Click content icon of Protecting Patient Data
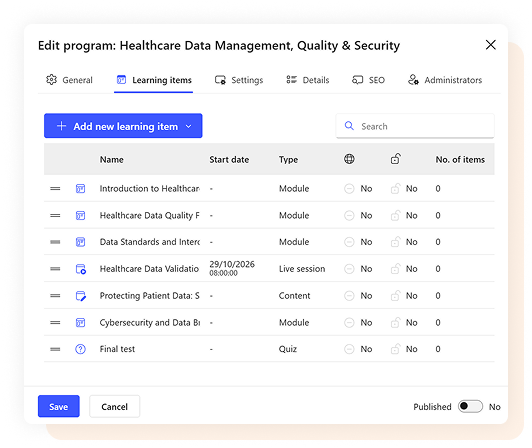The height and width of the screenshot is (448, 532). 81,296
